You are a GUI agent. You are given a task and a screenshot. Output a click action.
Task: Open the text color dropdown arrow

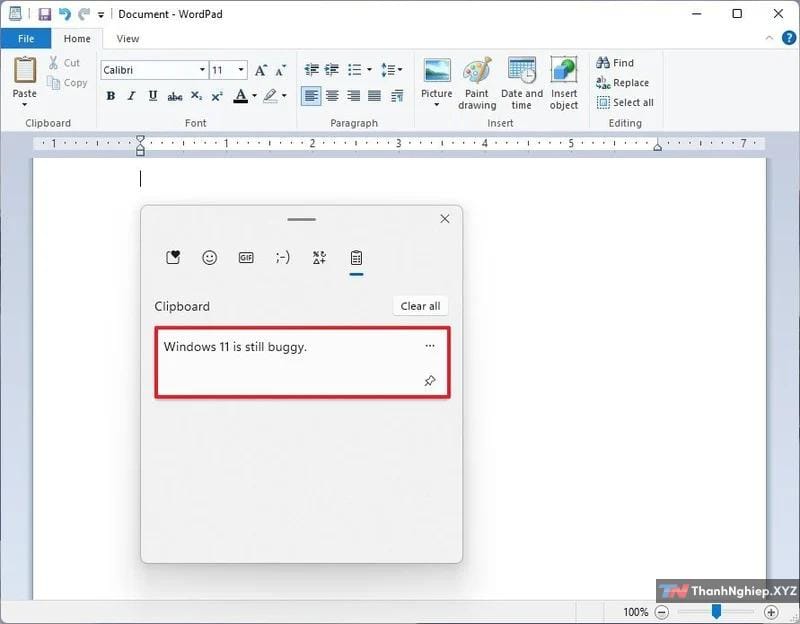click(254, 95)
